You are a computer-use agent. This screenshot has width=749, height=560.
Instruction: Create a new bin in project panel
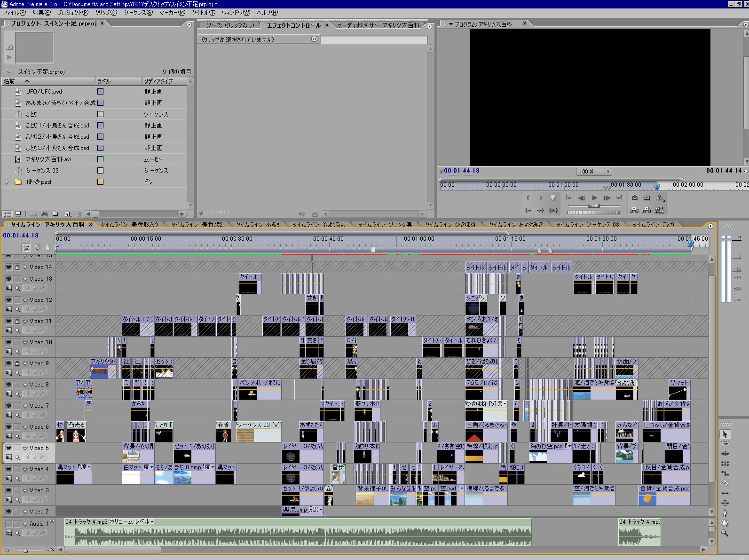pos(55,214)
